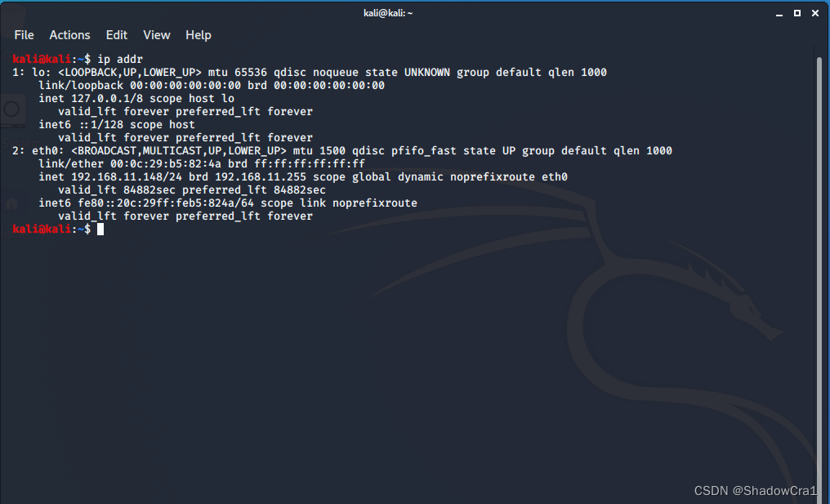Viewport: 830px width, 504px height.
Task: Click the 'link/loopback' text
Action: 81,85
